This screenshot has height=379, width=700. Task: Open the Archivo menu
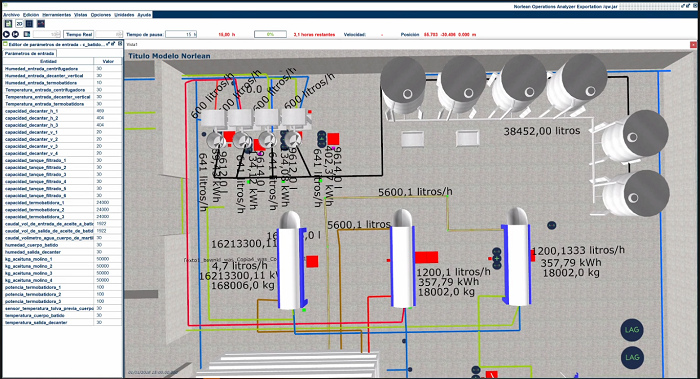pos(12,15)
